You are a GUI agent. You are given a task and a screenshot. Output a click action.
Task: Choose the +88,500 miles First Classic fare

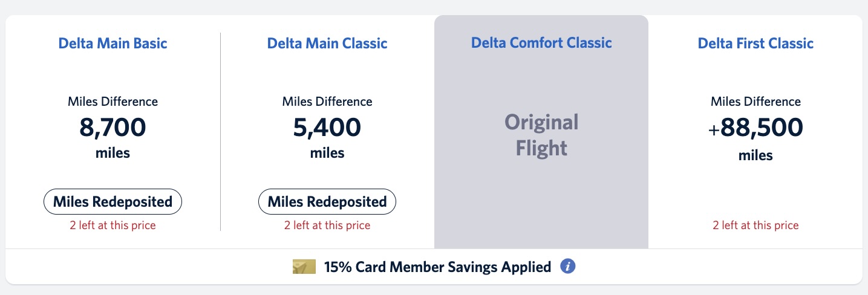click(755, 128)
